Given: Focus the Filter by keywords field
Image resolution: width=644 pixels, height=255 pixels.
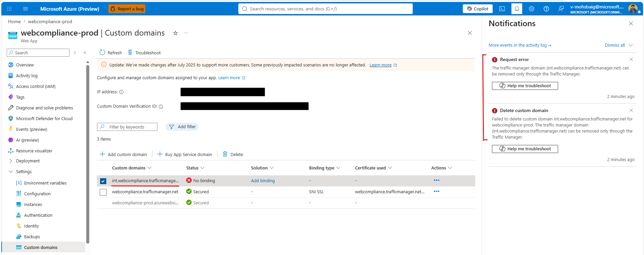Looking at the screenshot, I should 127,127.
